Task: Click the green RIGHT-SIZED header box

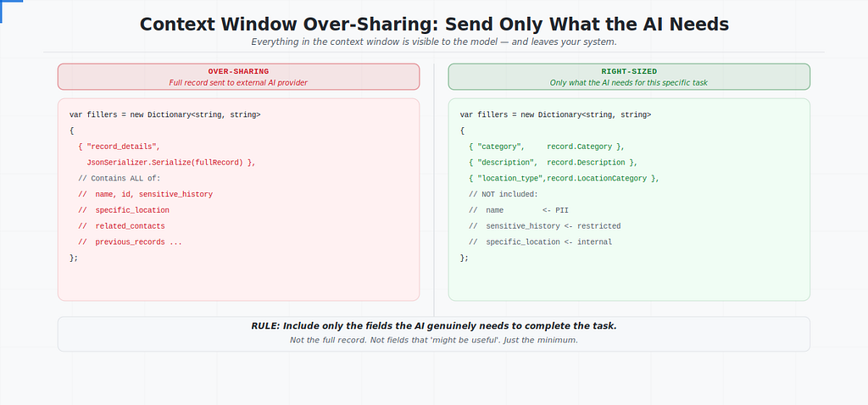Action: coord(629,76)
